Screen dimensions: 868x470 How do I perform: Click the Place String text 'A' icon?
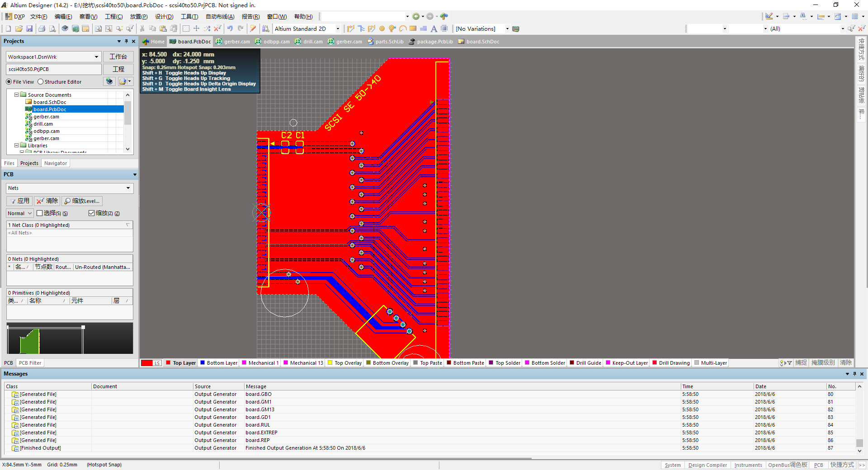pyautogui.click(x=434, y=28)
